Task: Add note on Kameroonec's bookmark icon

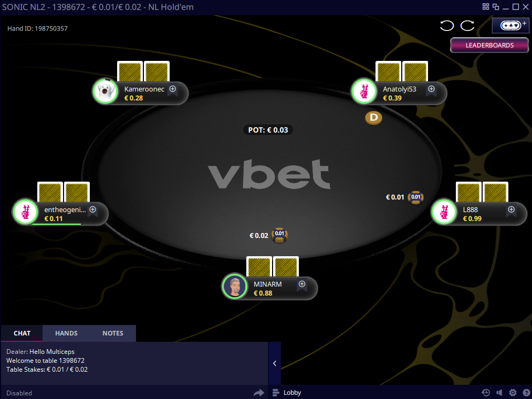Action: point(173,90)
